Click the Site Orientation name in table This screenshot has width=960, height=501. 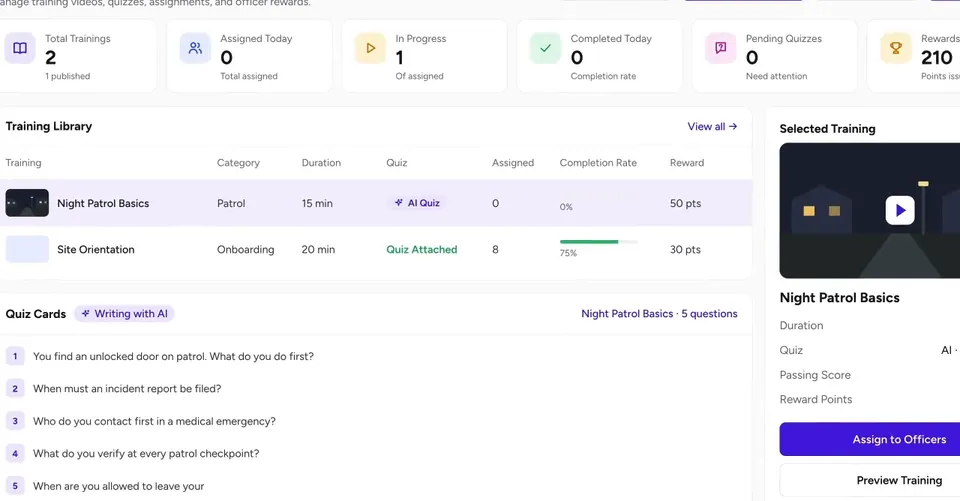[x=96, y=249]
